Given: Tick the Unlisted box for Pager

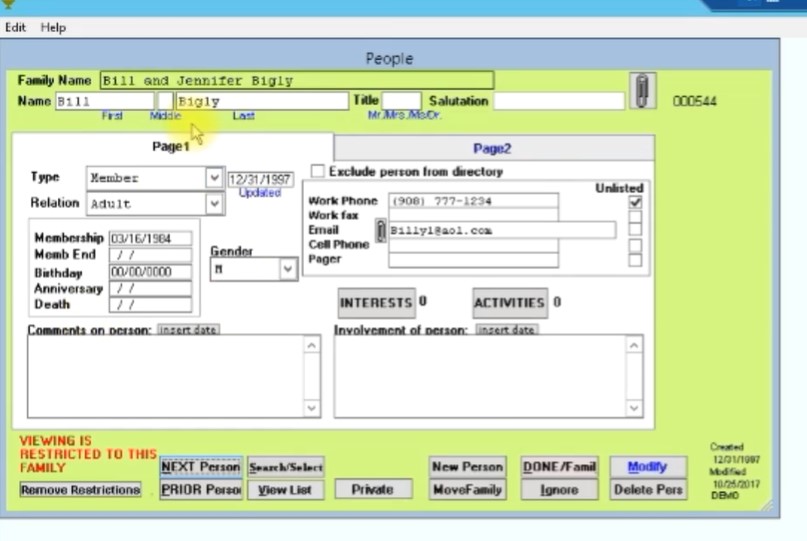Looking at the screenshot, I should click(x=635, y=259).
